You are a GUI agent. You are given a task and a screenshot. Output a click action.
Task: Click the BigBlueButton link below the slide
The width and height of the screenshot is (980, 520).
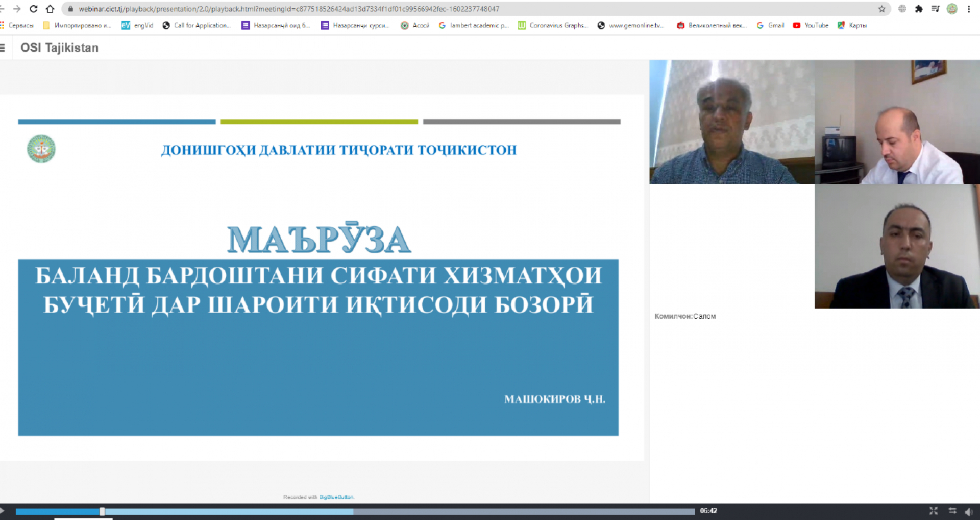(x=336, y=497)
